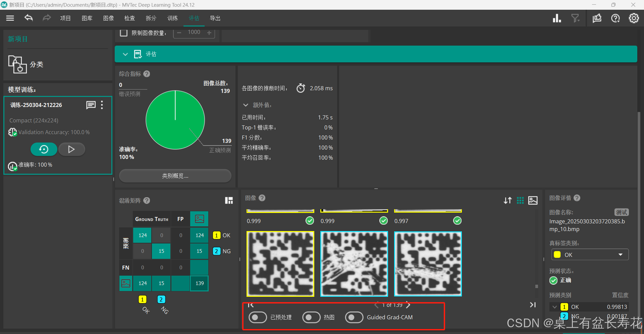Undo the last action
Viewport: 644px width, 334px height.
[29, 18]
